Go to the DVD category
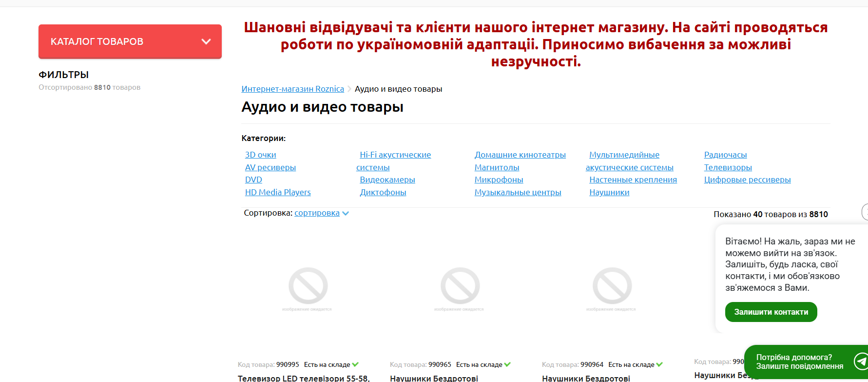Viewport: 868px width, 382px height. tap(253, 180)
